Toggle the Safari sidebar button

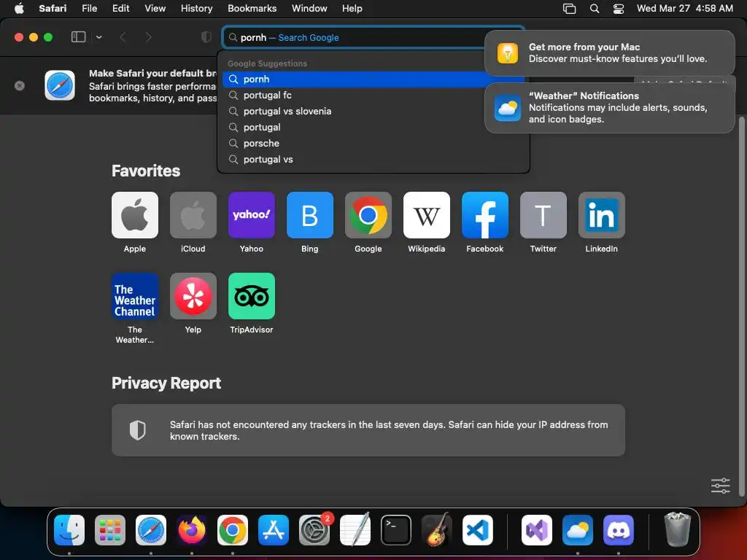pyautogui.click(x=78, y=37)
